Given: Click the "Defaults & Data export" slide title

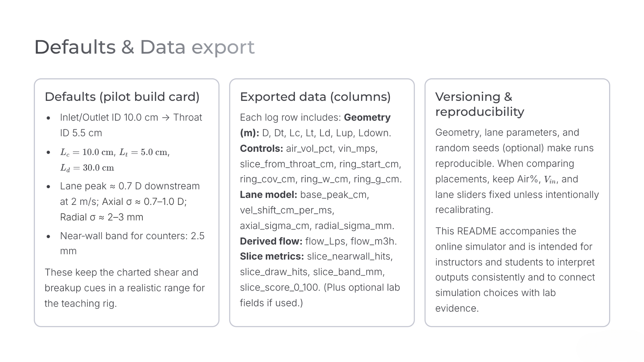Looking at the screenshot, I should point(144,47).
